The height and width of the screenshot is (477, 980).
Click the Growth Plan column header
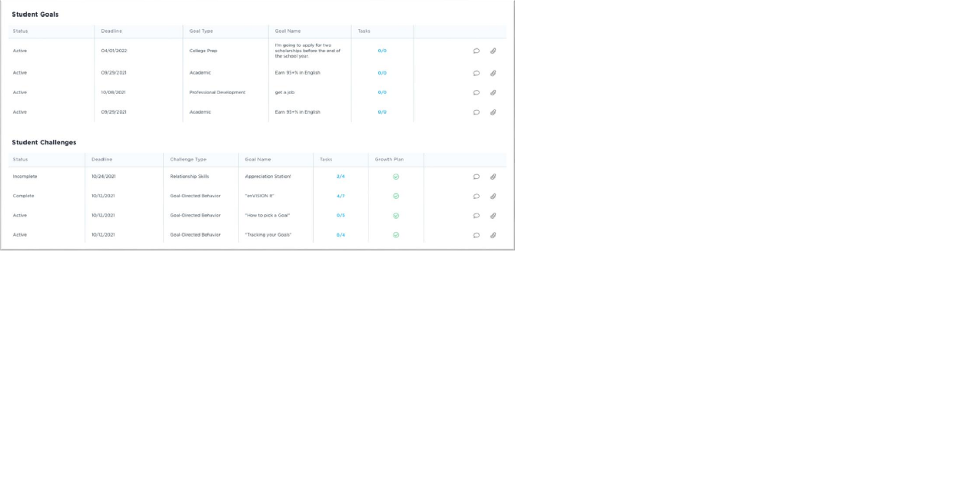[389, 159]
